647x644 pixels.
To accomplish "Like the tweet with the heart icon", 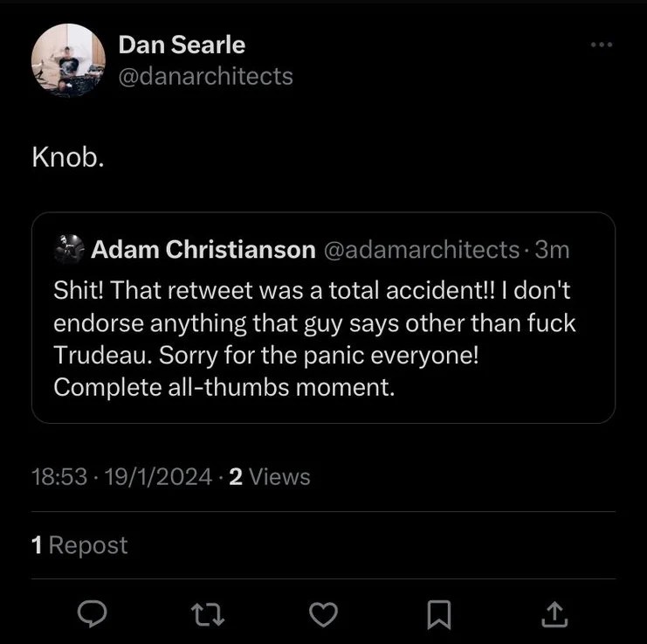I will tap(324, 616).
